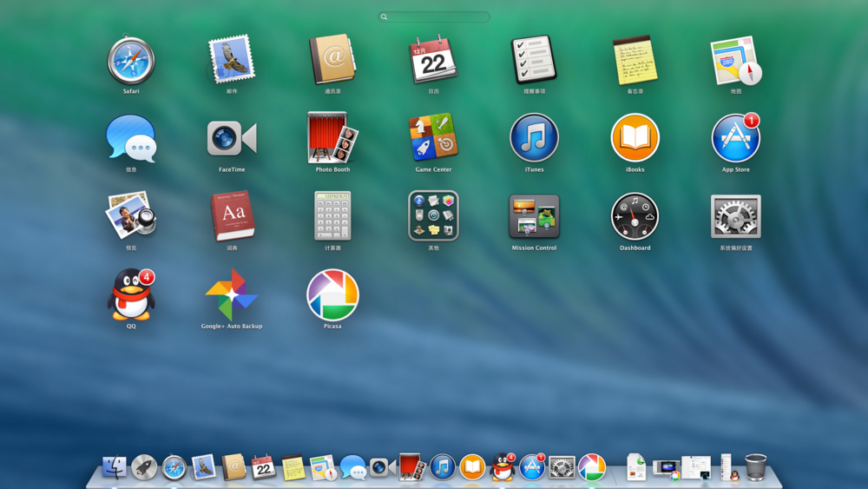This screenshot has height=489, width=868.
Task: Open the Contacts address book in Launchpad
Action: point(332,60)
